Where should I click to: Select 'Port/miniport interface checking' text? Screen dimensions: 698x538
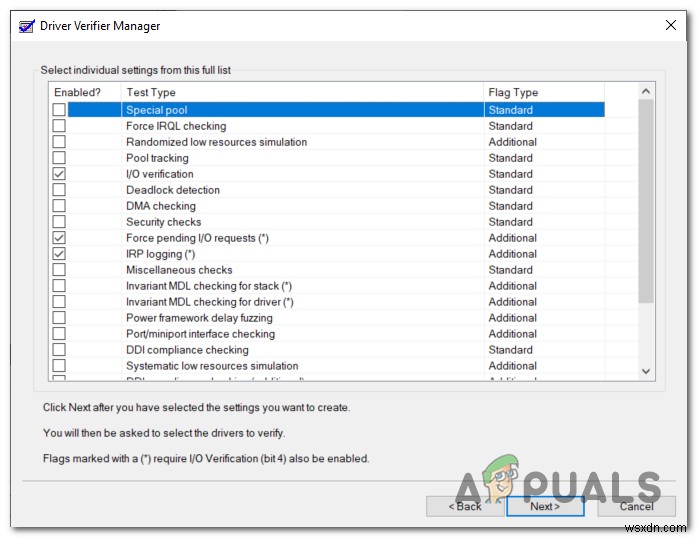200,334
